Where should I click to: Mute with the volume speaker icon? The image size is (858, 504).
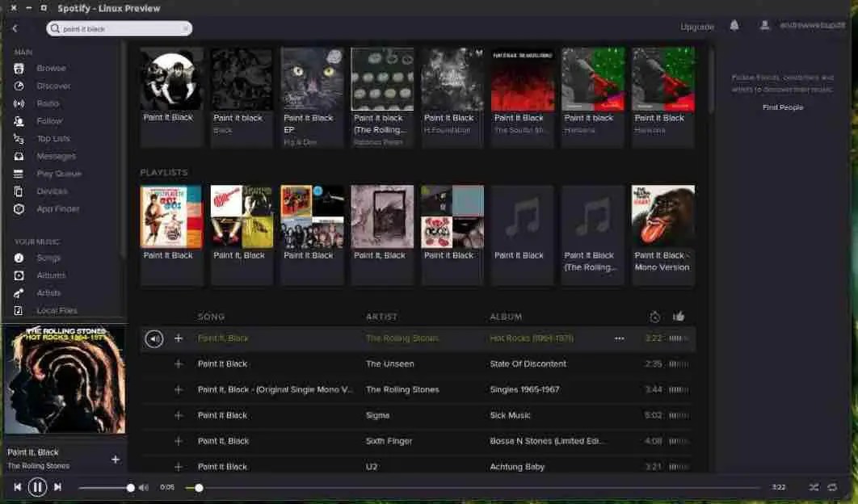pos(143,488)
